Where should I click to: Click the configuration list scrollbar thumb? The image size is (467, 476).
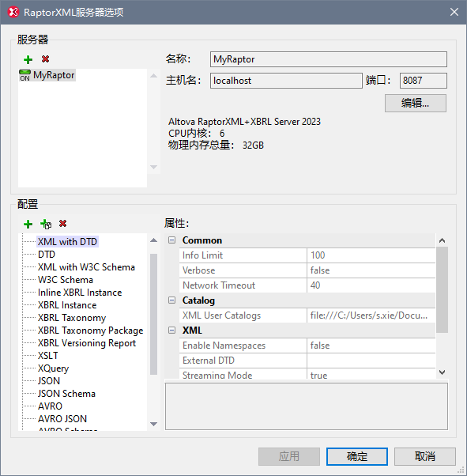(154, 314)
